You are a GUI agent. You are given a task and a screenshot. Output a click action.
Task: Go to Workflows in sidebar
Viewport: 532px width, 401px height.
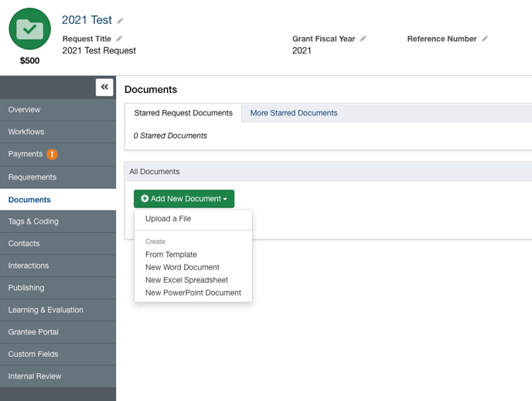(58, 132)
